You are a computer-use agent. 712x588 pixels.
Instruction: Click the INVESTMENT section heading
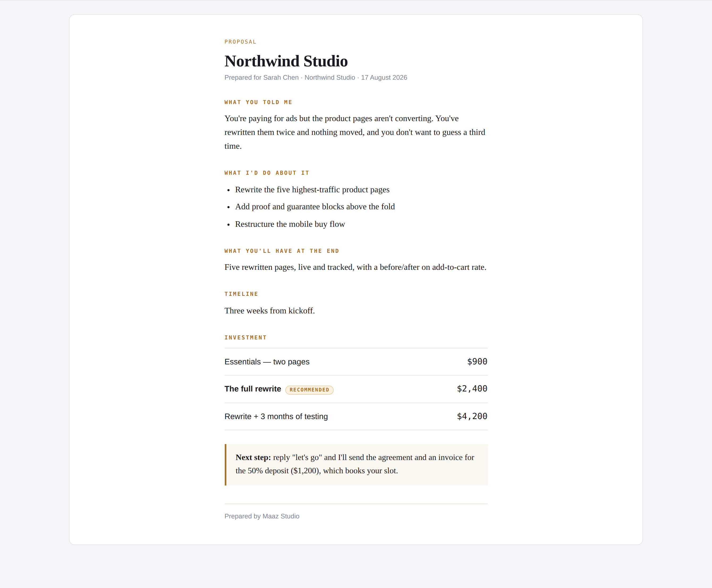click(245, 337)
